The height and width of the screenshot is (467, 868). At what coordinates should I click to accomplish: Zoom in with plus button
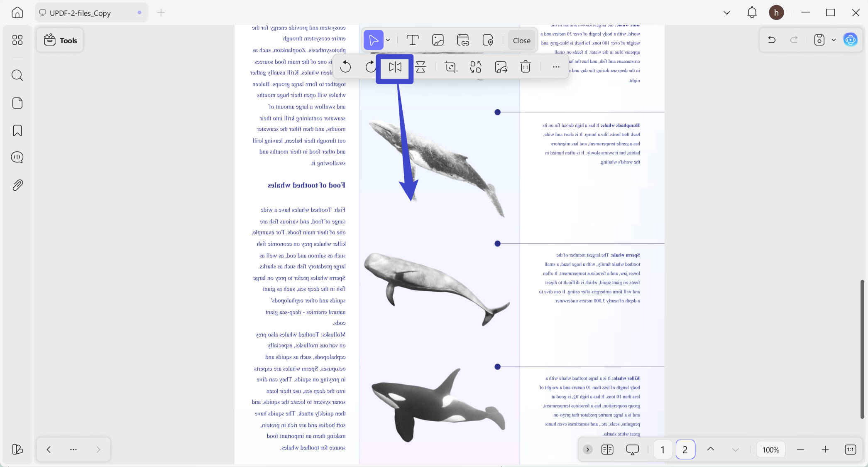click(x=825, y=450)
